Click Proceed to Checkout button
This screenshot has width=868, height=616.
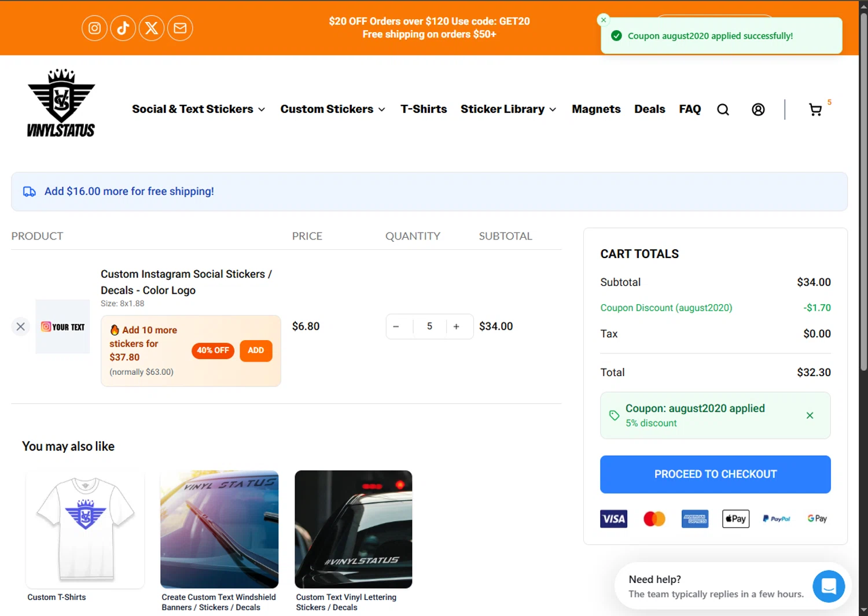coord(715,474)
